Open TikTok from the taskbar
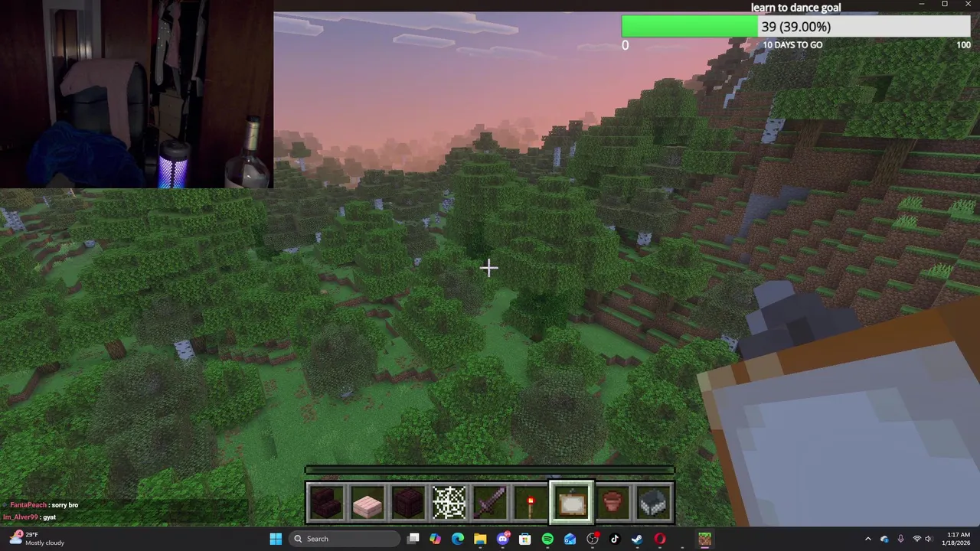The width and height of the screenshot is (980, 551). pos(615,539)
